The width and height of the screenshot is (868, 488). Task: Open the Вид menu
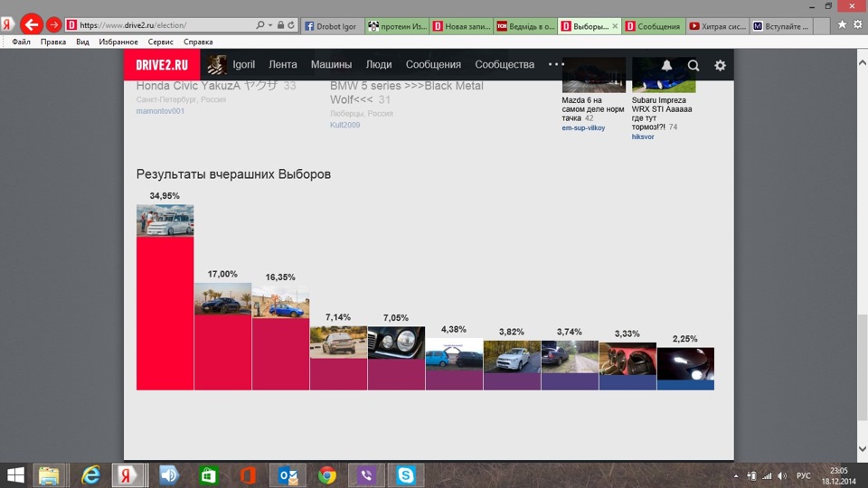coord(82,42)
